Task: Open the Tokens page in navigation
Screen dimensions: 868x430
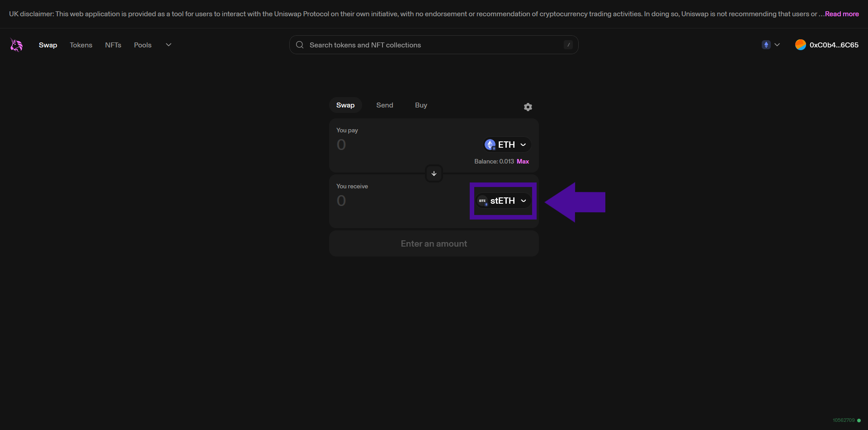Action: [x=81, y=45]
